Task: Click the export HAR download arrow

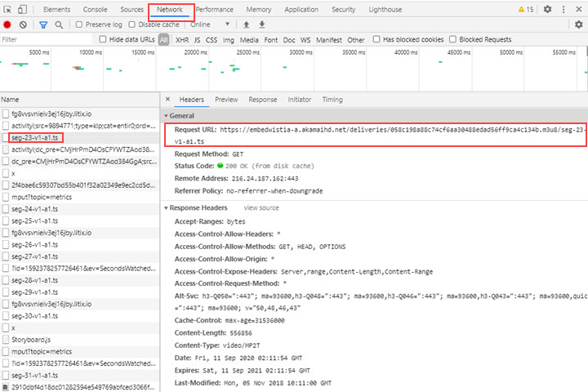Action: click(x=261, y=24)
